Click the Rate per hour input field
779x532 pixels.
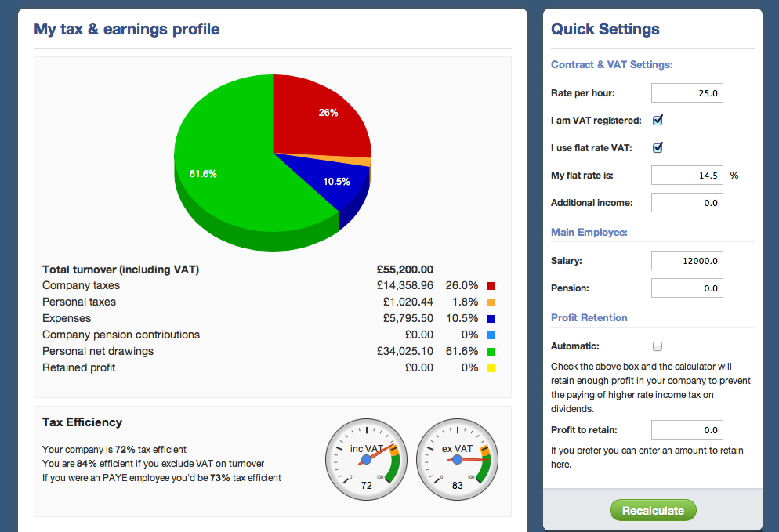(x=687, y=93)
